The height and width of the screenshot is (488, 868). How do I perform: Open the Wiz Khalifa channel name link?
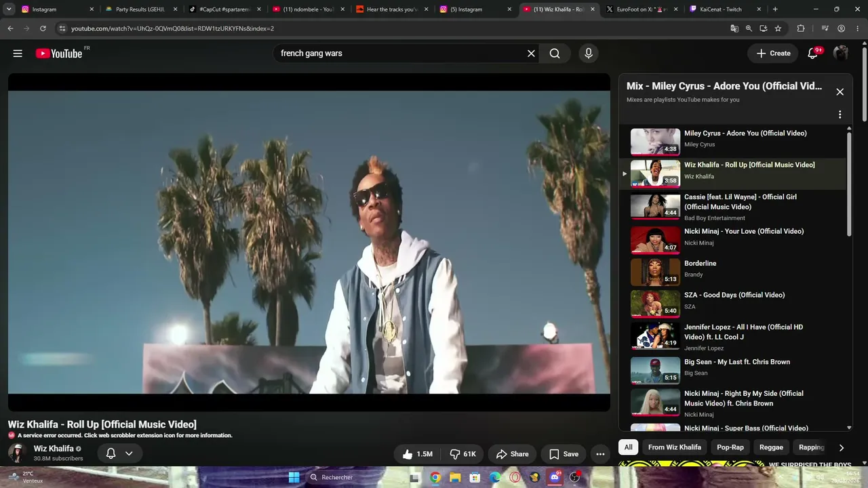coord(54,449)
